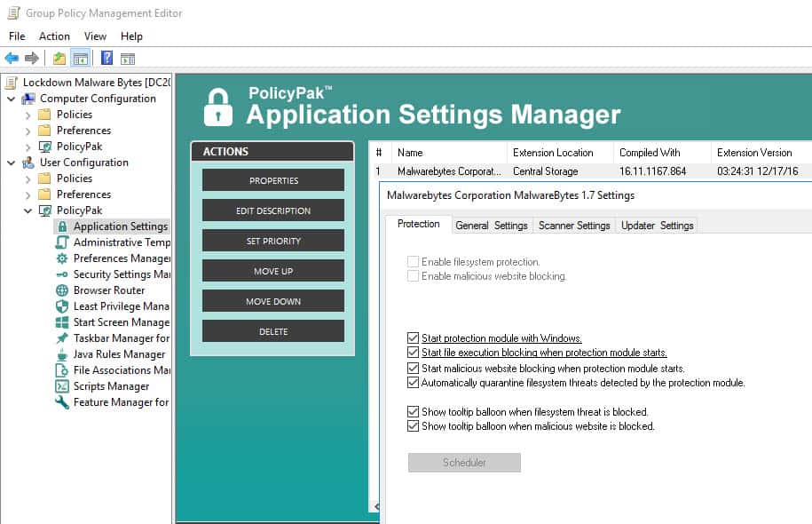Click the Least Privilege Manager shield icon
This screenshot has width=812, height=524.
[x=62, y=306]
